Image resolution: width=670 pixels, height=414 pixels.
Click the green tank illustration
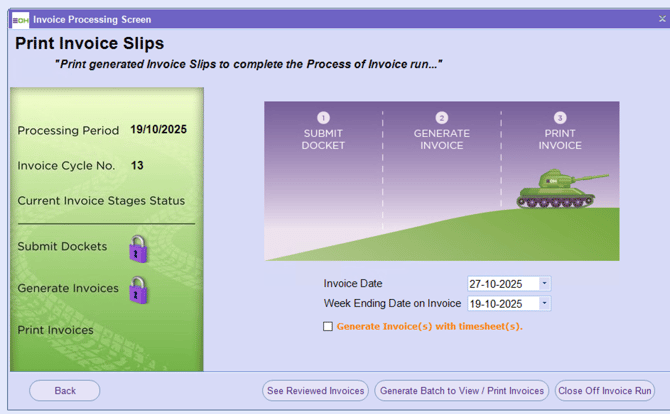pyautogui.click(x=559, y=188)
